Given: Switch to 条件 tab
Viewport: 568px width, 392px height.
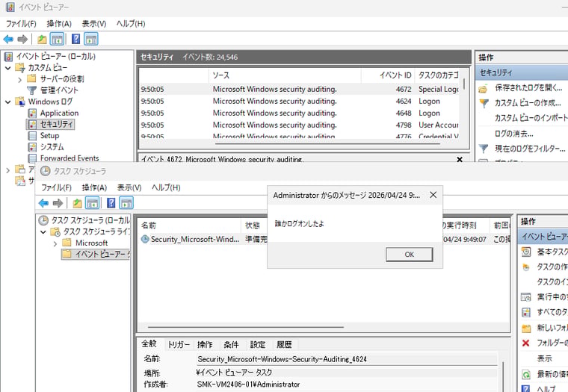Looking at the screenshot, I should [x=231, y=345].
